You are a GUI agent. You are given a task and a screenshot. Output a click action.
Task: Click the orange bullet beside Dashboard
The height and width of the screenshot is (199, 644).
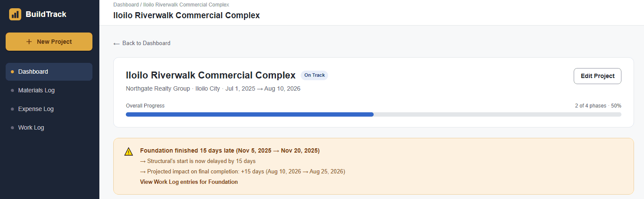12,72
